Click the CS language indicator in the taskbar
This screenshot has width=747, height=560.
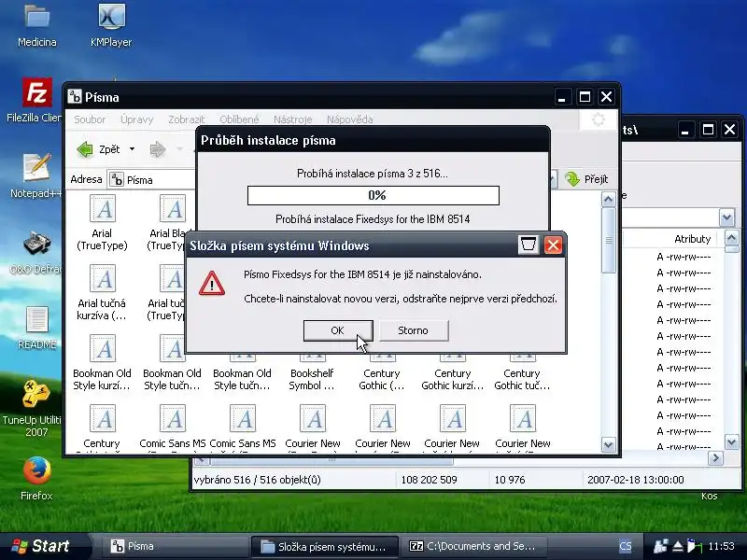pyautogui.click(x=625, y=546)
